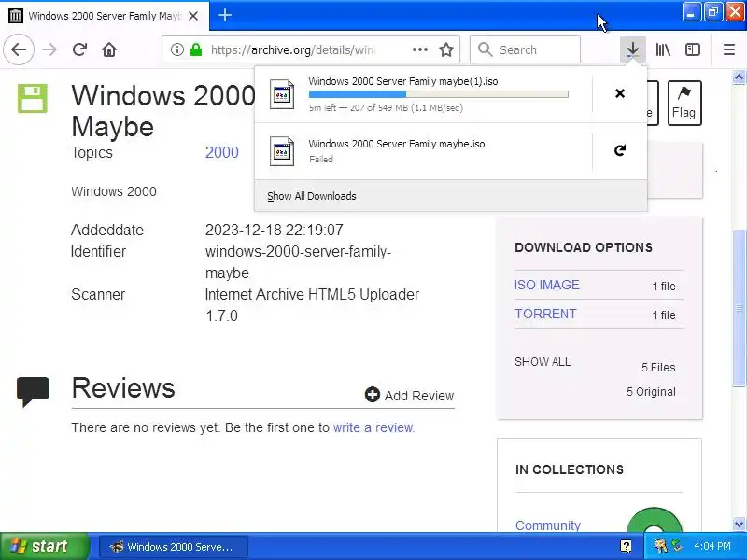Open the Windows XP Start menu
The height and width of the screenshot is (560, 747).
(x=44, y=546)
